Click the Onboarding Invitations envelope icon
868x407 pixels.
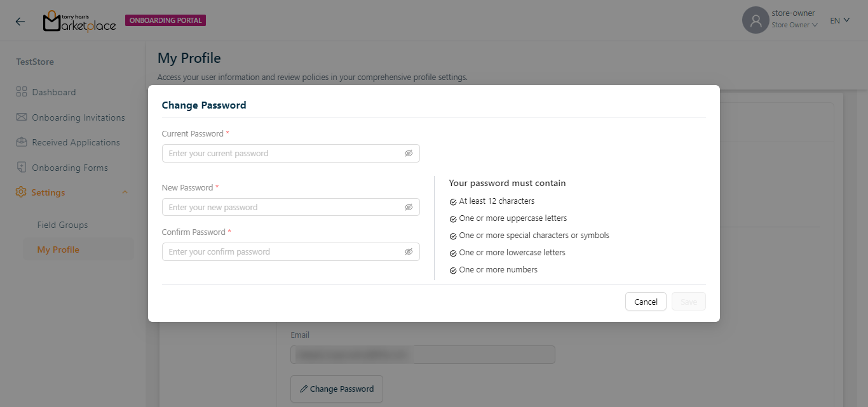point(22,117)
